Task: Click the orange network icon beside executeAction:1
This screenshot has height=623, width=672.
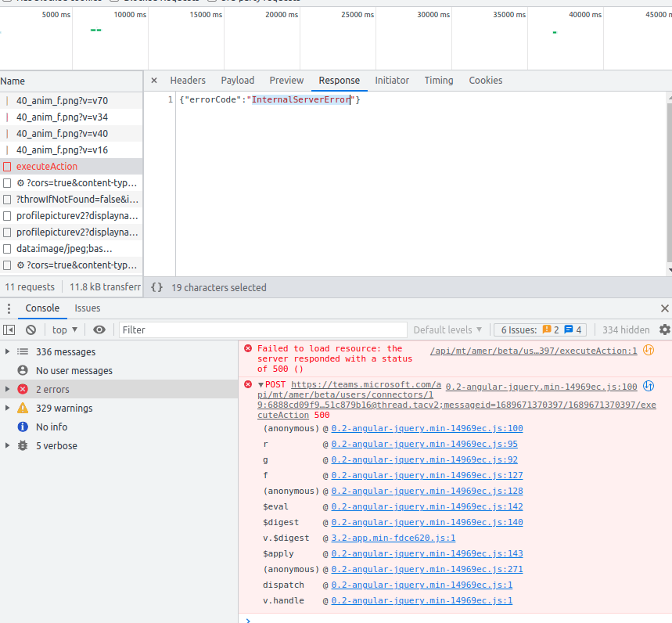Action: pos(649,350)
